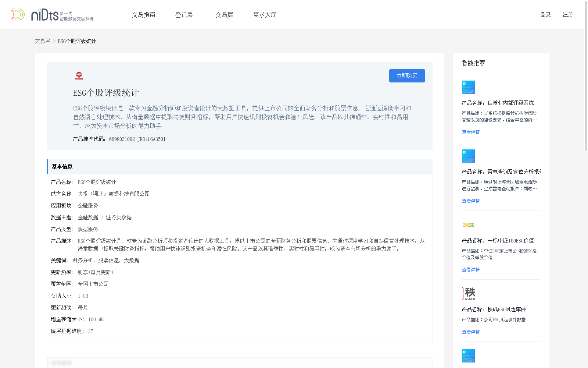The width and height of the screenshot is (588, 368).
Task: Navigate to 交易层 in the breadcrumb
Action: point(42,41)
